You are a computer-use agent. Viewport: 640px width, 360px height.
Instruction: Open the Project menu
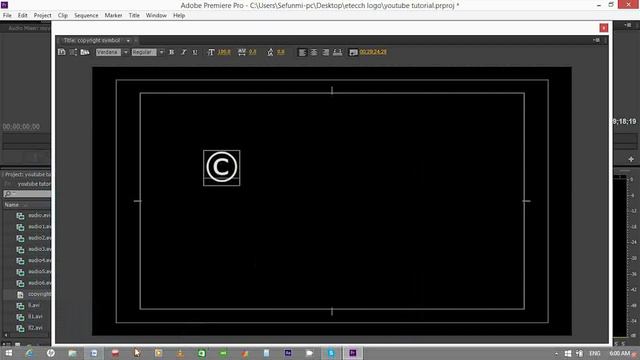42,16
